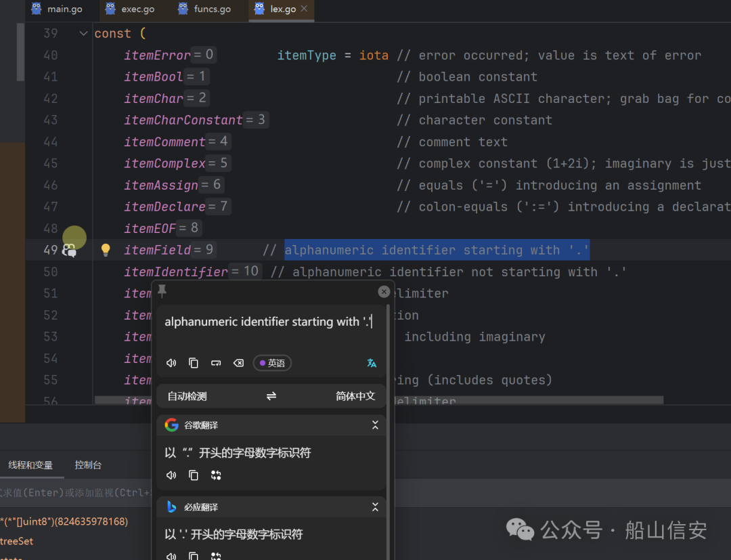
Task: Switch to the 线程和变量 debug tab
Action: pyautogui.click(x=30, y=465)
